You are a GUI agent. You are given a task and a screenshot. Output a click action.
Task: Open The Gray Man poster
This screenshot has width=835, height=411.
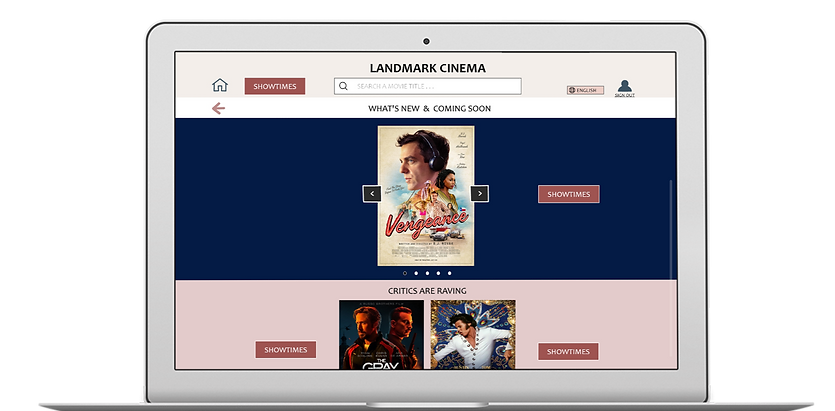(x=381, y=334)
